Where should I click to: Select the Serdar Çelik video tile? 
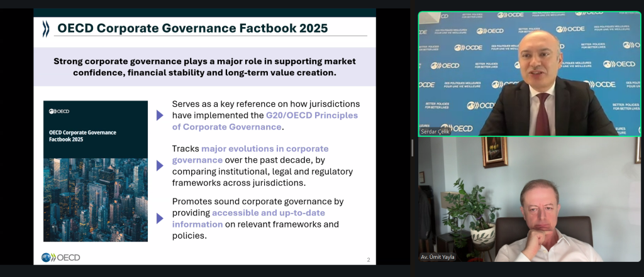[529, 73]
